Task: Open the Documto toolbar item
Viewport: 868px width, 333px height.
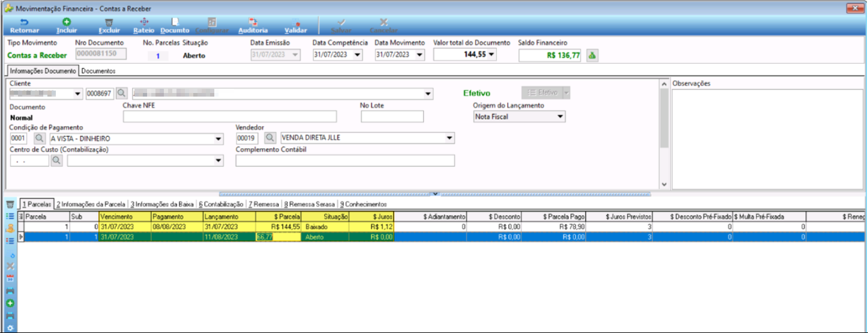Action: [x=175, y=25]
